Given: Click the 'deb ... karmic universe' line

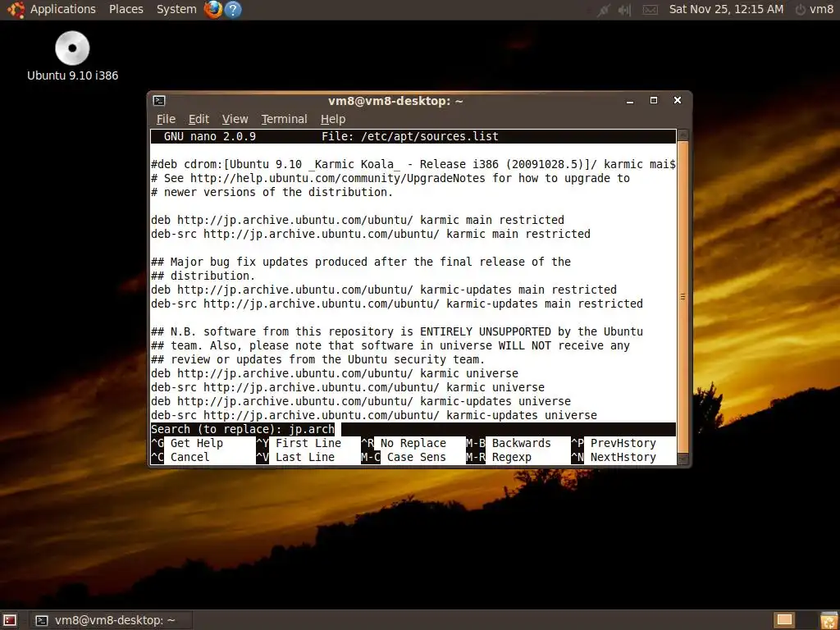Looking at the screenshot, I should tap(335, 373).
